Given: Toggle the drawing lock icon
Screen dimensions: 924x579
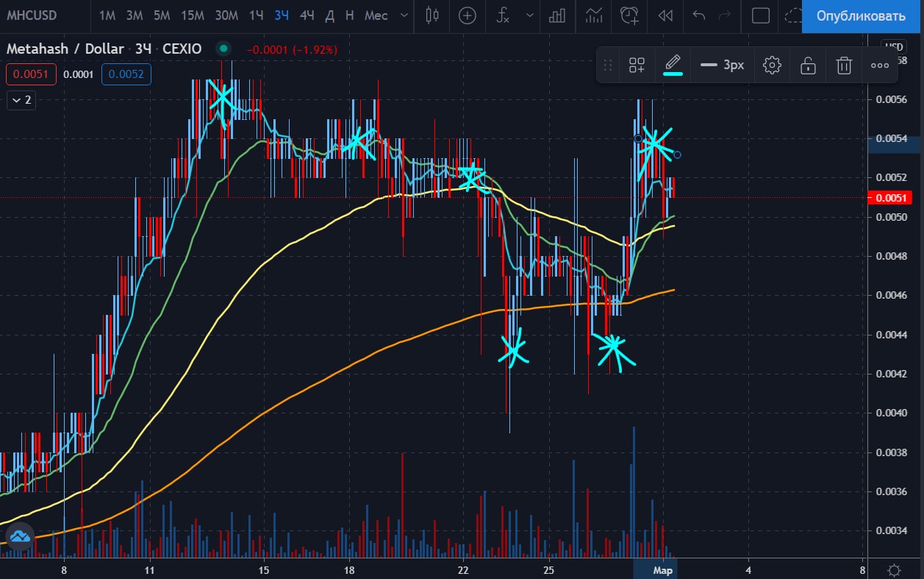Looking at the screenshot, I should pyautogui.click(x=808, y=65).
